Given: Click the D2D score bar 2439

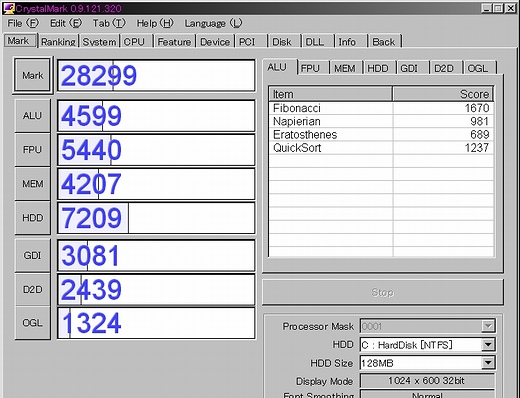Looking at the screenshot, I should [156, 289].
